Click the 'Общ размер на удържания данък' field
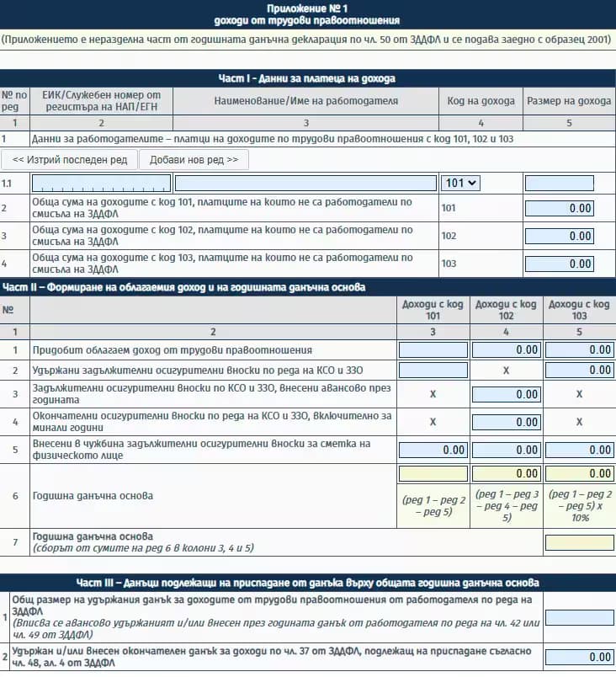This screenshot has width=616, height=677. [x=579, y=618]
